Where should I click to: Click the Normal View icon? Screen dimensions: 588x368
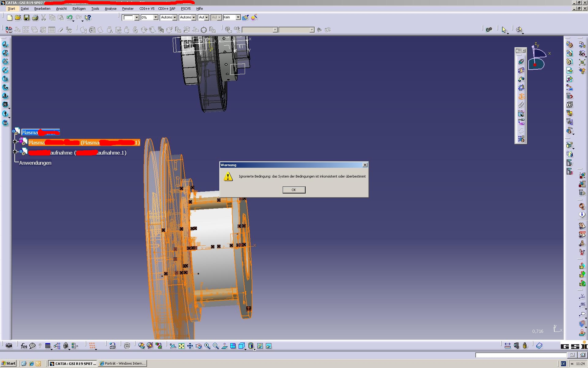(x=224, y=346)
